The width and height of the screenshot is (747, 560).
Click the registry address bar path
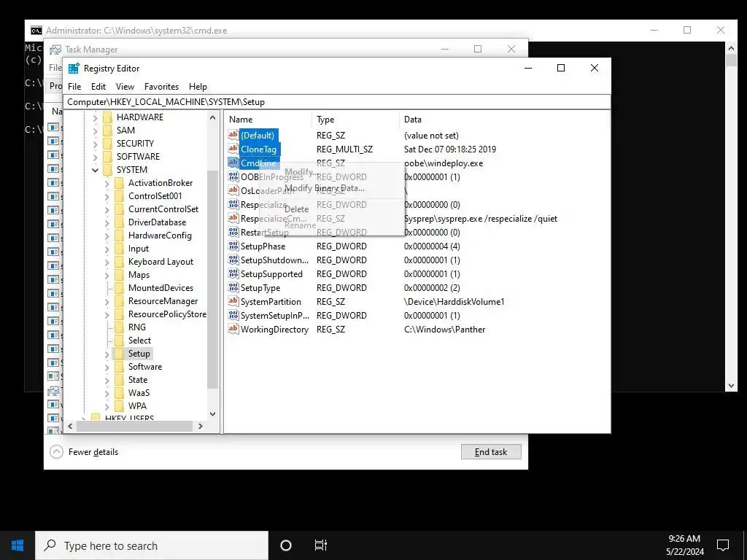[336, 102]
